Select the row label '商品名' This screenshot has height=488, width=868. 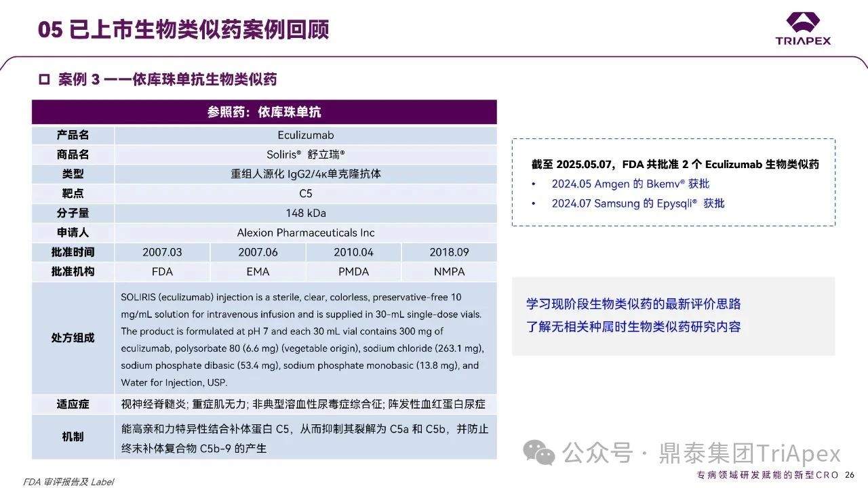point(73,155)
